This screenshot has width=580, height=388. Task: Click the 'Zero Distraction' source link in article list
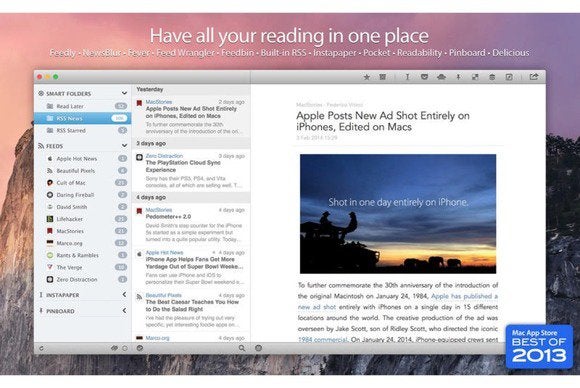click(x=164, y=156)
